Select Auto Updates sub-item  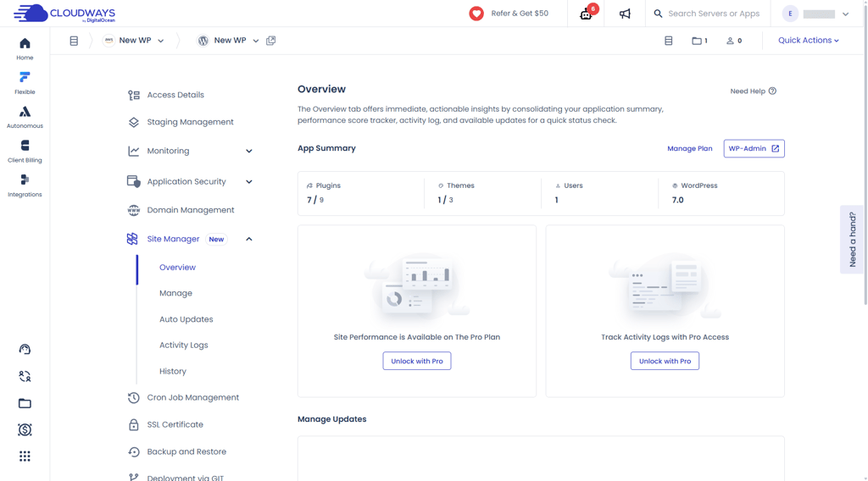(x=186, y=319)
